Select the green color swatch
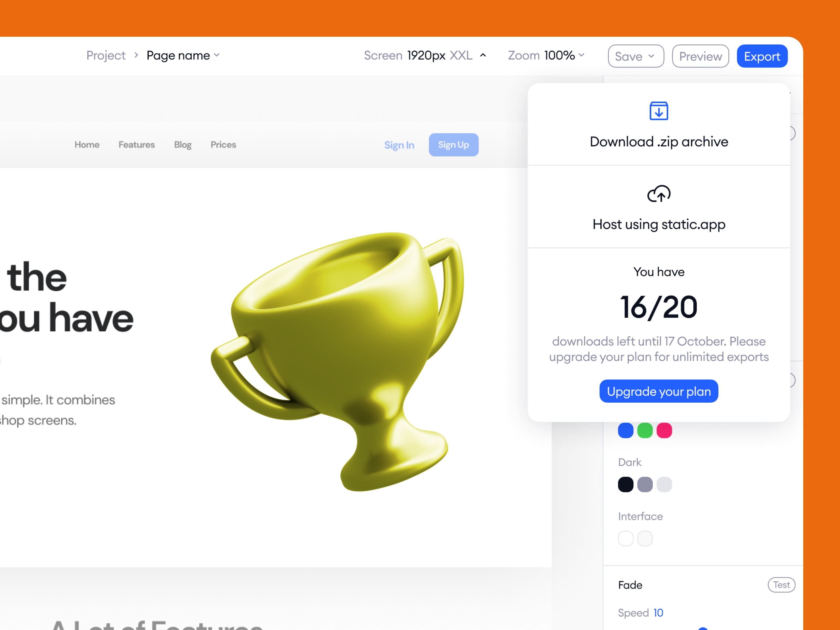Screen dimensions: 840x630 click(645, 430)
